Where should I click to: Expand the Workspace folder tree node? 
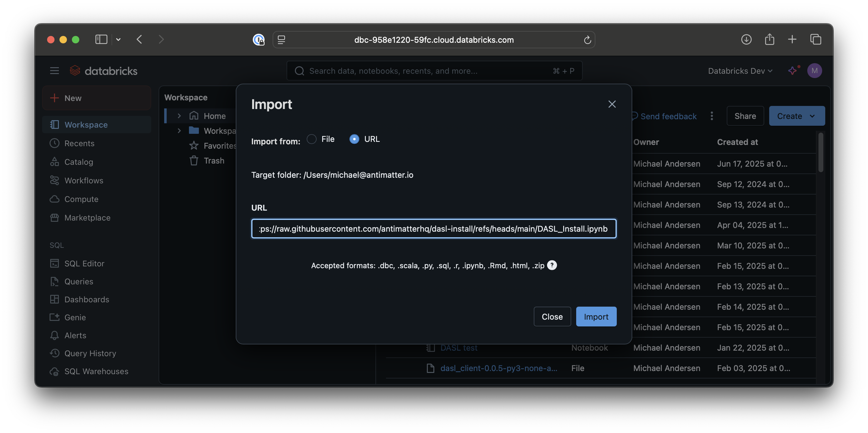(x=179, y=131)
